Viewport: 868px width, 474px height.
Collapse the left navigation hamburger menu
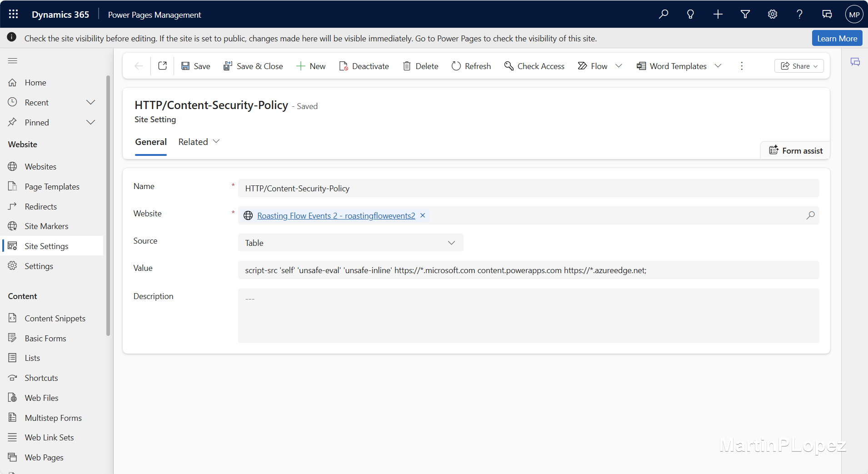pyautogui.click(x=13, y=60)
